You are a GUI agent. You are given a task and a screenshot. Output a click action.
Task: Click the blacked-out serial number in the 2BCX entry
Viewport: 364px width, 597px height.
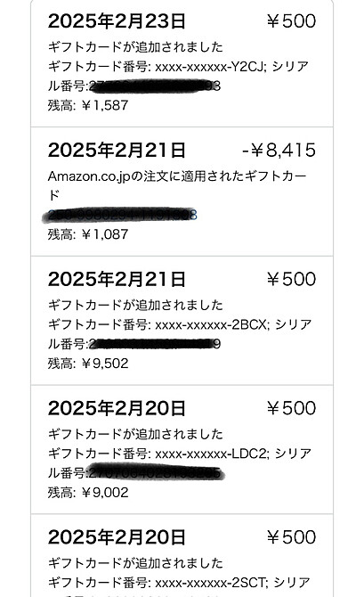click(x=155, y=344)
